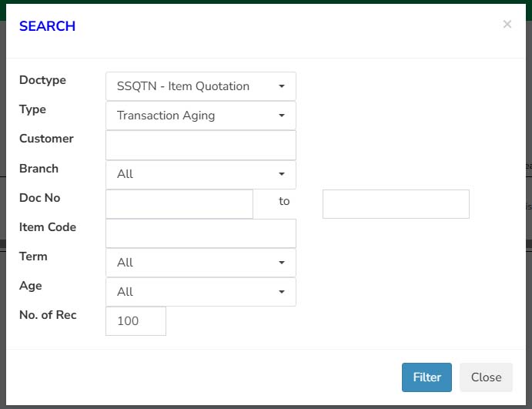Viewport: 532px width, 409px height.
Task: Click the Doctype field label
Action: (x=43, y=80)
